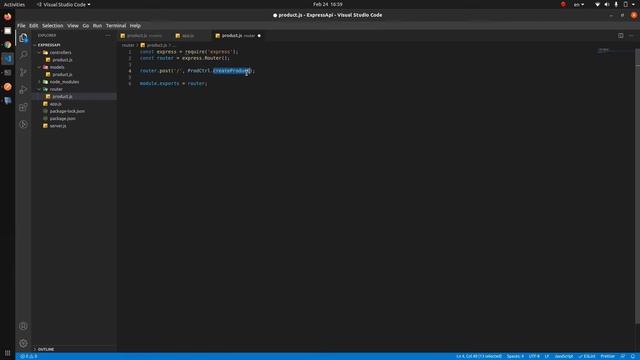Open Terminal from the Ubuntu dock
This screenshot has width=640, height=360.
point(7,73)
